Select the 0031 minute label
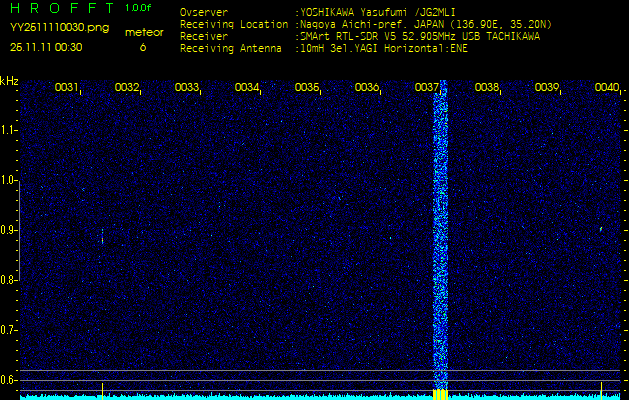Viewport: 629px width, 400px height. tap(67, 88)
